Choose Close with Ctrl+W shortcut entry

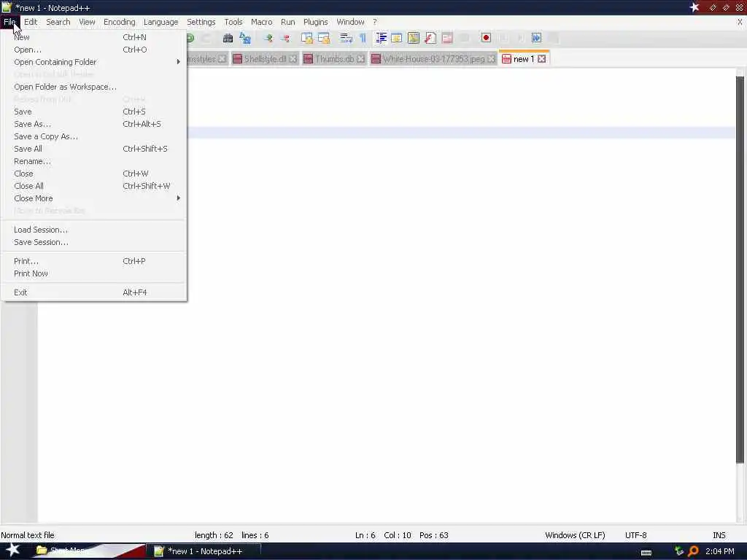click(93, 174)
